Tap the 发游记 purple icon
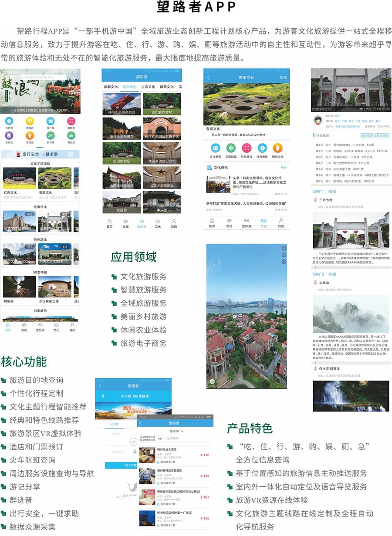This screenshot has height=536, width=392. [9, 135]
